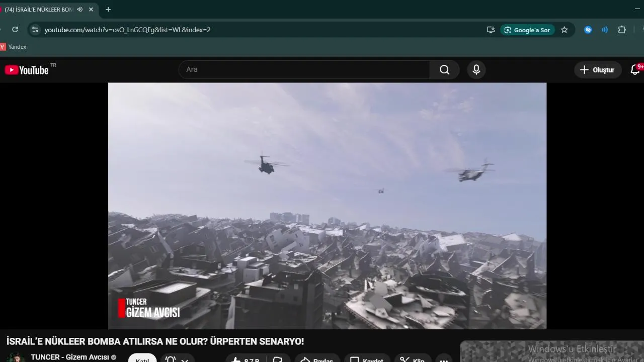This screenshot has width=644, height=362.
Task: Go to the YouTube home logo
Action: pyautogui.click(x=27, y=70)
